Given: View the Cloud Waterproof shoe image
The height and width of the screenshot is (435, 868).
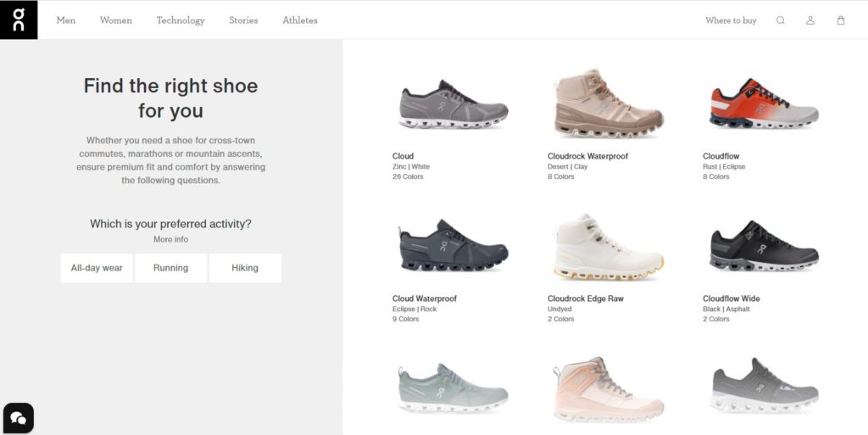Looking at the screenshot, I should point(453,245).
